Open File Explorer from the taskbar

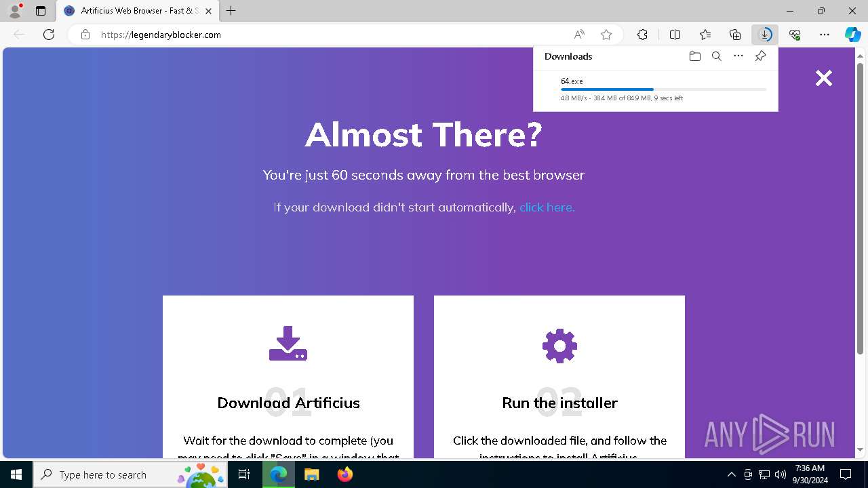click(311, 474)
